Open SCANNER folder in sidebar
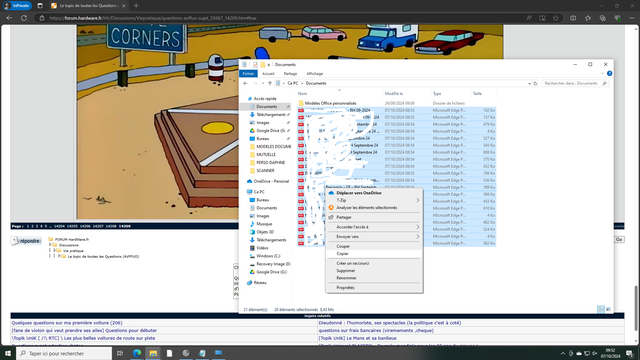640x360 pixels. 265,171
